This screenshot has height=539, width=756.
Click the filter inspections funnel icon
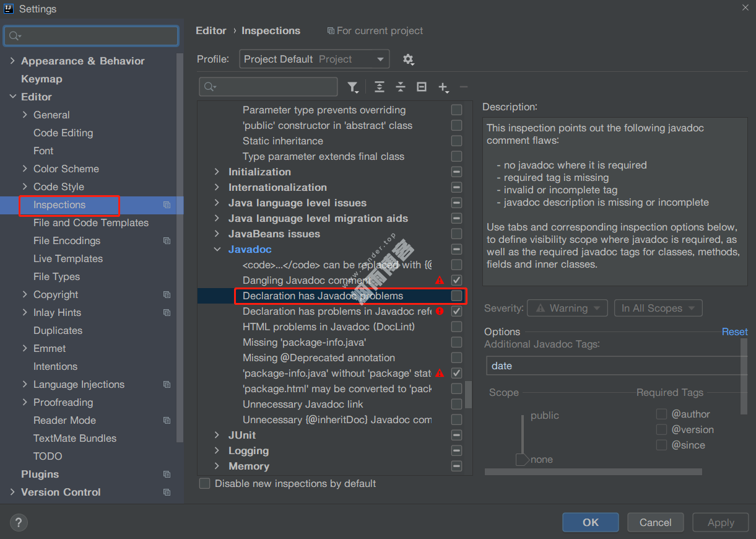[352, 87]
